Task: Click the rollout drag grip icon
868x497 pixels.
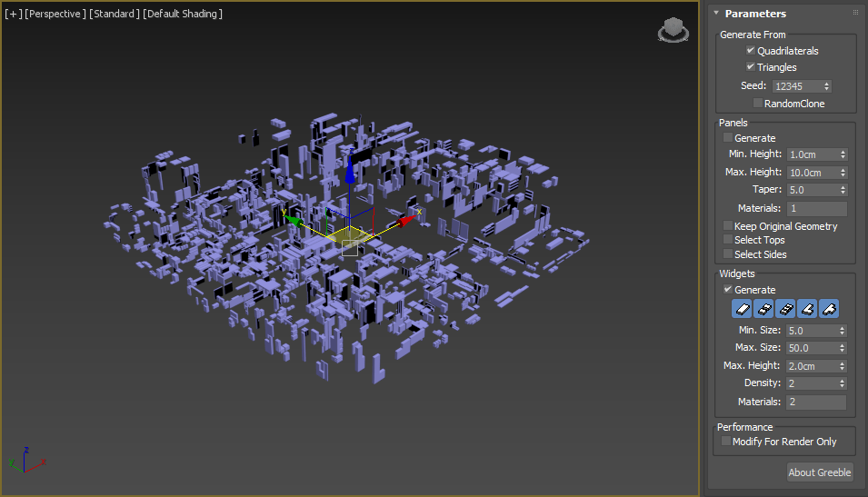Action: click(855, 12)
